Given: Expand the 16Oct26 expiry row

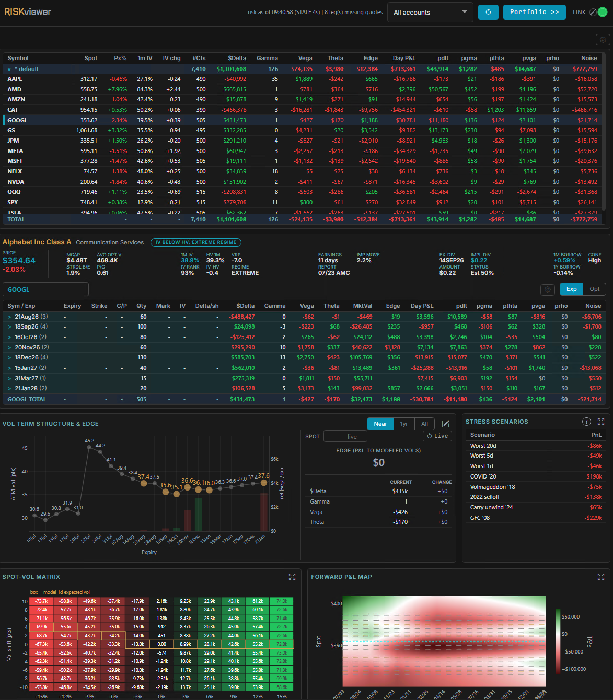Looking at the screenshot, I should click(x=9, y=337).
